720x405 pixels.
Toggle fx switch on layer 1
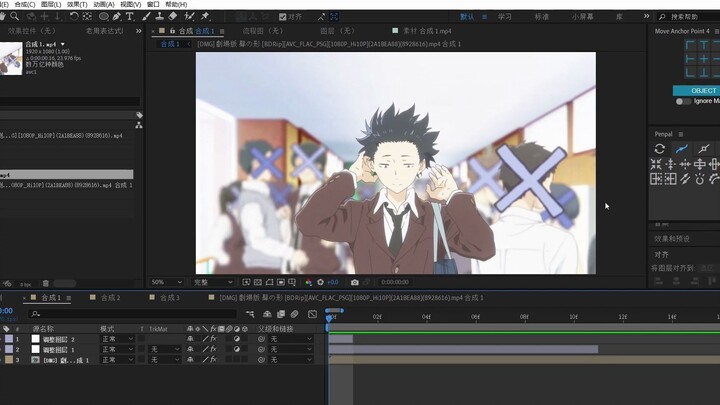click(x=213, y=339)
